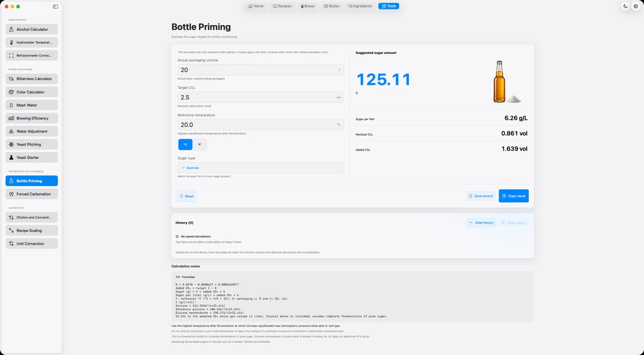The height and width of the screenshot is (355, 644).
Task: Click the Save record button
Action: [481, 196]
